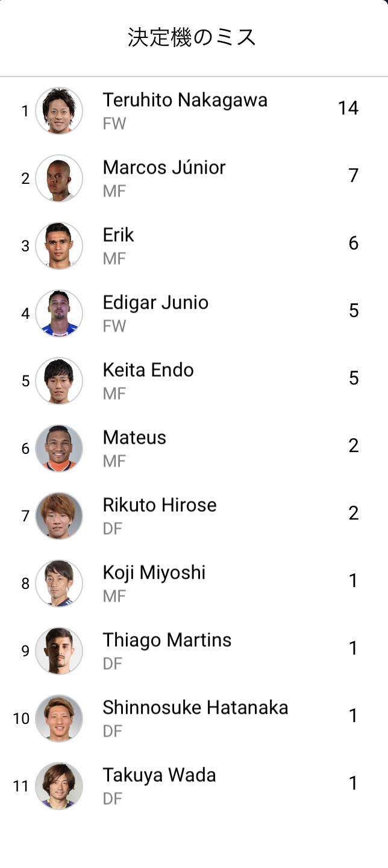388x868 pixels.
Task: Select Shinnosuke Hatanaka name text
Action: click(195, 708)
